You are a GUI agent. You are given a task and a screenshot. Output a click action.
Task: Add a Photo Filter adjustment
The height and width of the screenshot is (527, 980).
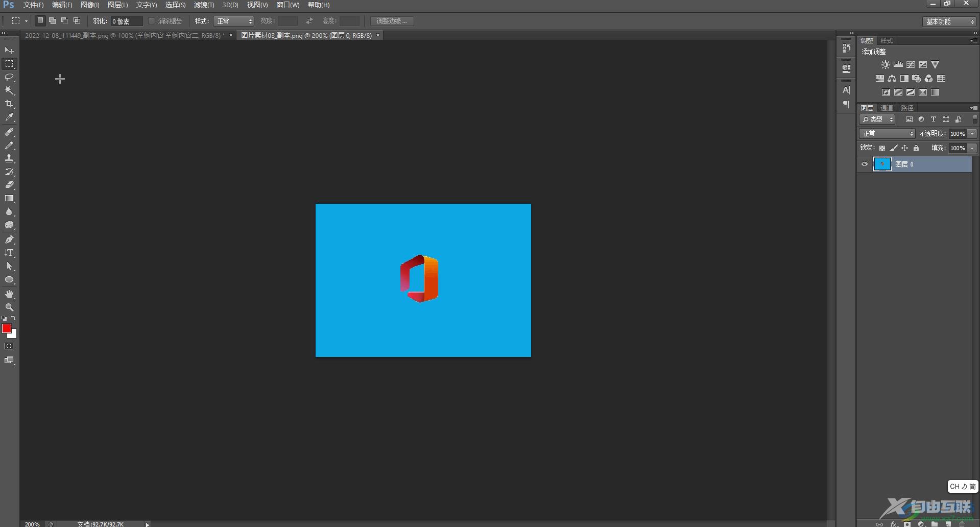(917, 79)
